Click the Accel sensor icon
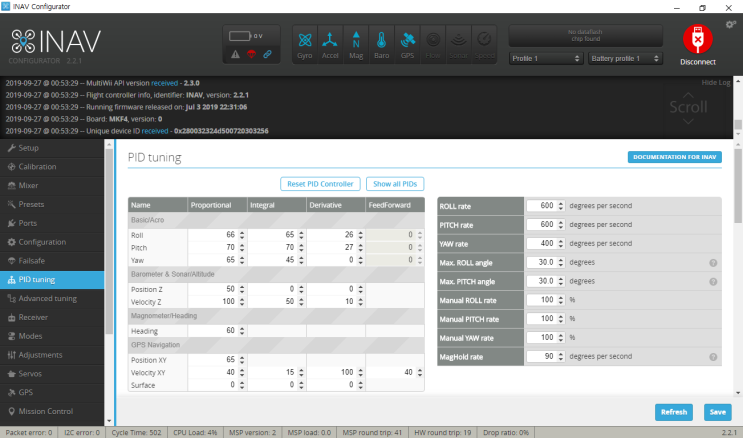 point(331,45)
